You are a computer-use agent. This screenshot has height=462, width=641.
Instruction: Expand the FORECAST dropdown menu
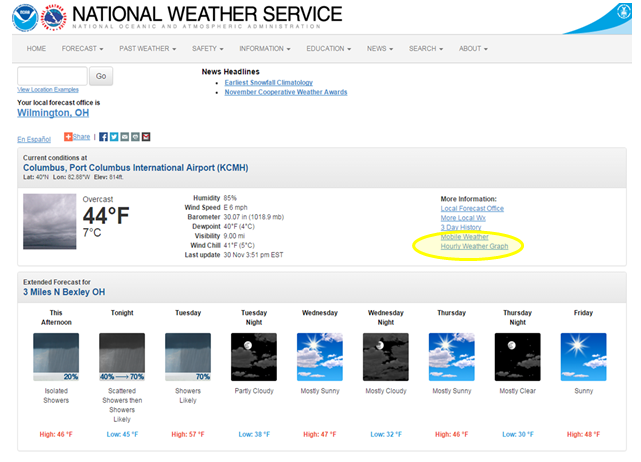(x=82, y=49)
